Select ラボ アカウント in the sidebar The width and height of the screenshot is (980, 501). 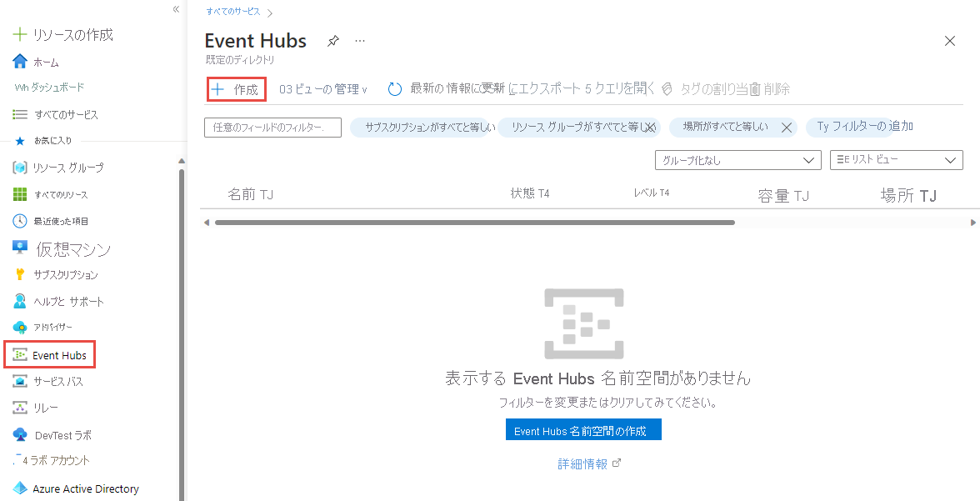[60, 461]
